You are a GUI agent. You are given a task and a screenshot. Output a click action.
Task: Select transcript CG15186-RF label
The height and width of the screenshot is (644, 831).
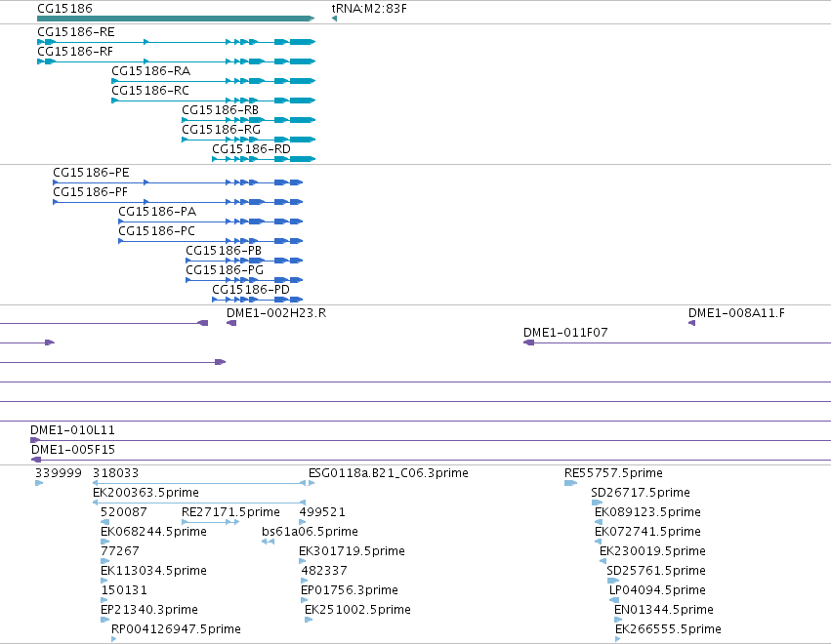pos(75,52)
